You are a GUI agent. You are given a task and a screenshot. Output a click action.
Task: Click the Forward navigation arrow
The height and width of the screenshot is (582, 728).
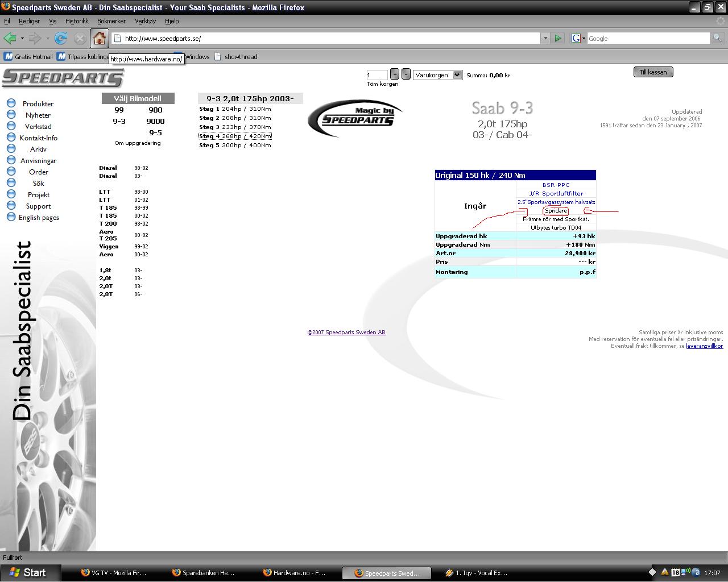[x=35, y=38]
